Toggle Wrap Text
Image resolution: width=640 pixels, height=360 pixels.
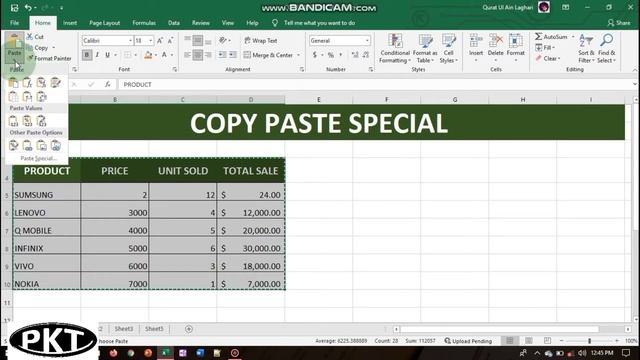261,40
